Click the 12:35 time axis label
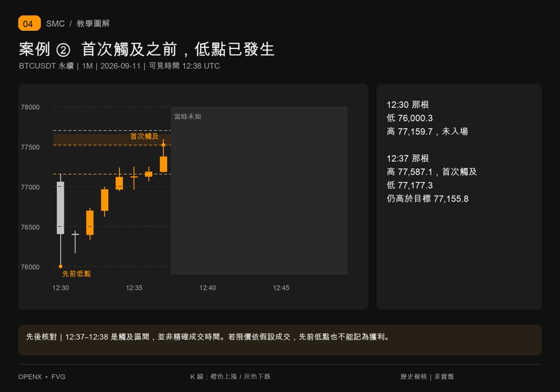 (134, 288)
